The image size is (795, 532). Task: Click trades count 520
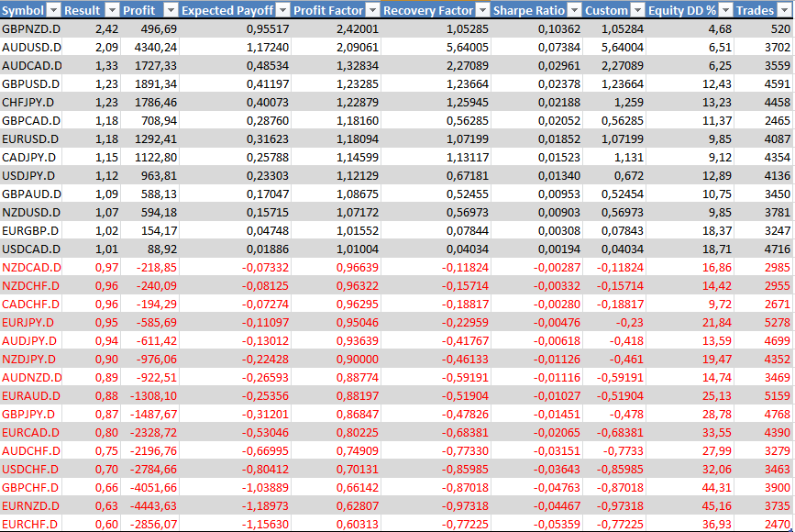tap(780, 29)
